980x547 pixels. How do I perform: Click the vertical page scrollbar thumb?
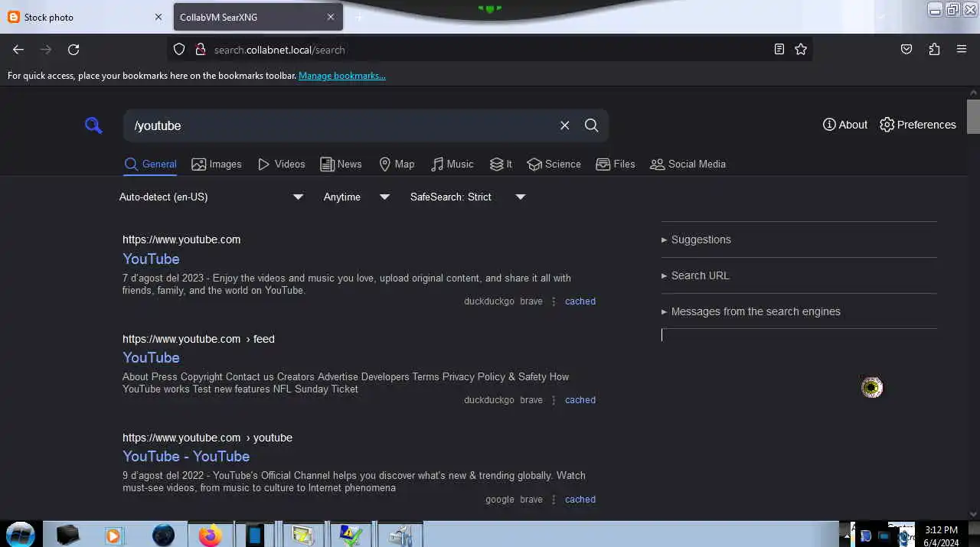point(973,116)
